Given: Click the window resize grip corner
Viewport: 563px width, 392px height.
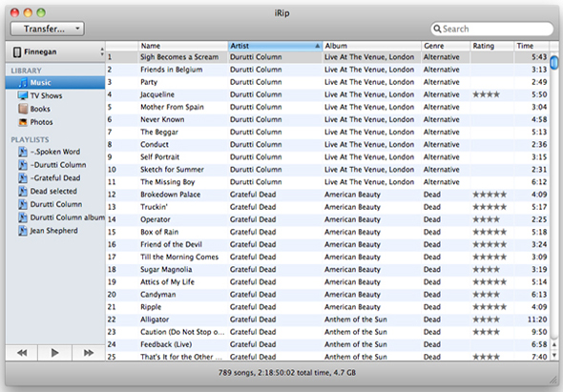Looking at the screenshot, I should [x=553, y=380].
